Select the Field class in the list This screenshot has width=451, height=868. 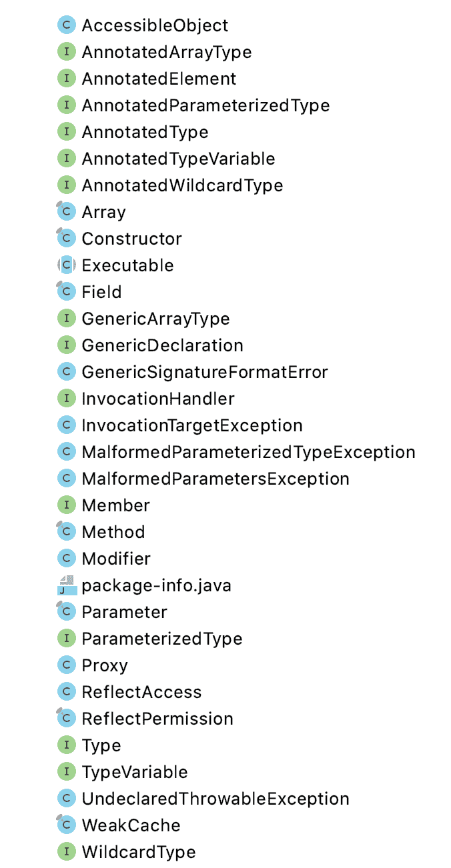click(101, 292)
